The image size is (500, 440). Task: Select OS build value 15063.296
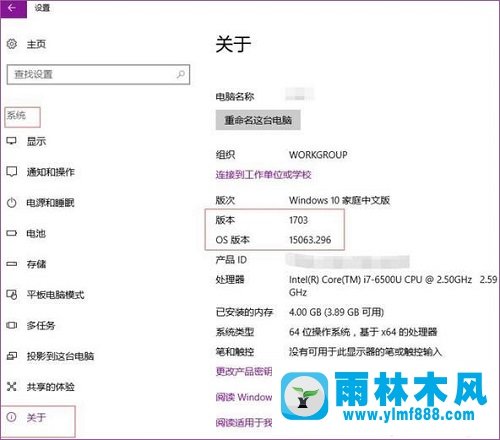tap(310, 240)
